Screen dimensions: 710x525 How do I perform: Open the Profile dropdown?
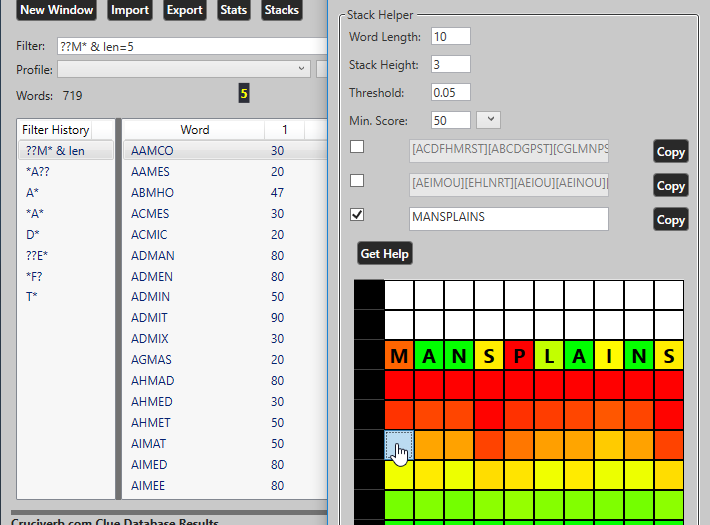pos(184,69)
